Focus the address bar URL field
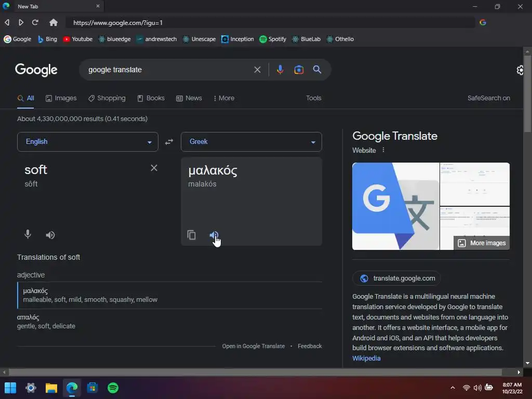The width and height of the screenshot is (532, 399). click(270, 23)
